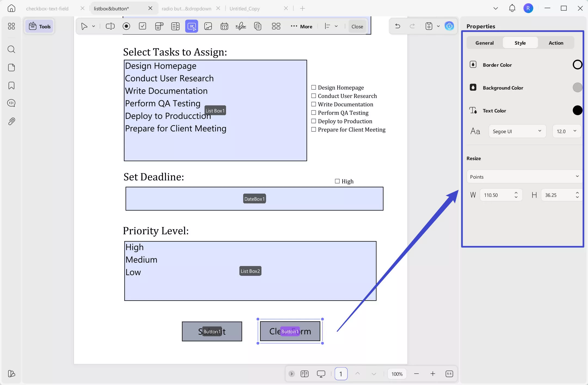Check the Conduct User Research checkbox
Image resolution: width=588 pixels, height=385 pixels.
pos(314,96)
